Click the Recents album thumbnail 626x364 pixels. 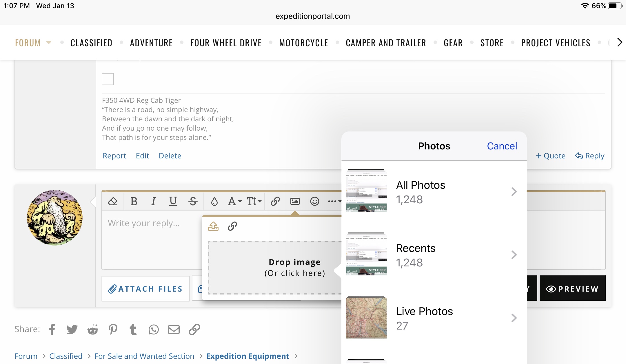[366, 254]
